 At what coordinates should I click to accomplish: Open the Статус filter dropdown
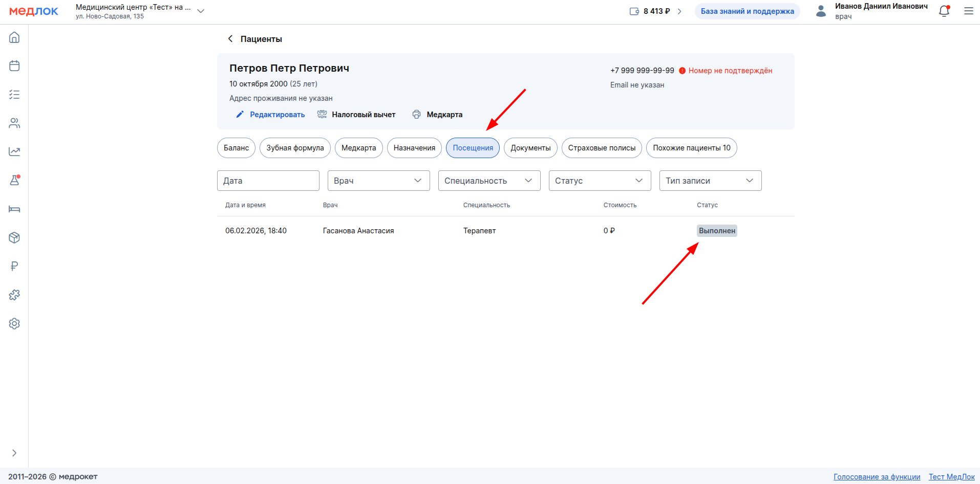click(600, 181)
